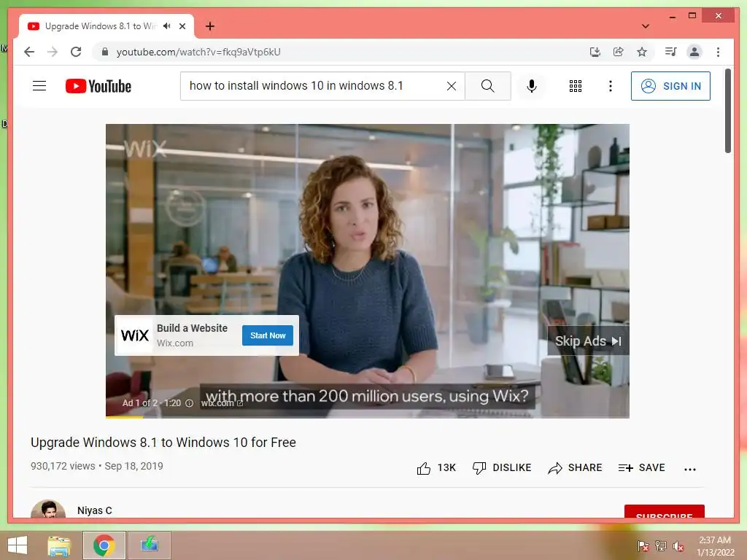
Task: Open ad info icon next to timer
Action: (189, 403)
